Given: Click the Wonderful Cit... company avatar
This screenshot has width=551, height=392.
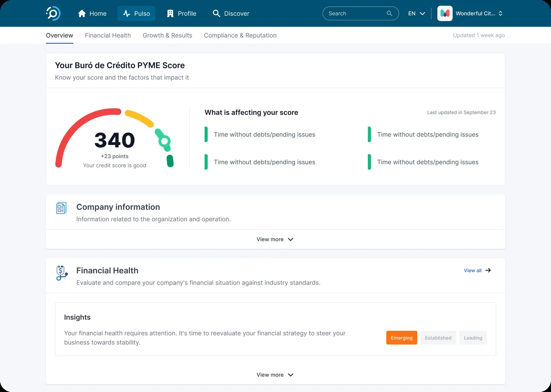Looking at the screenshot, I should point(445,13).
